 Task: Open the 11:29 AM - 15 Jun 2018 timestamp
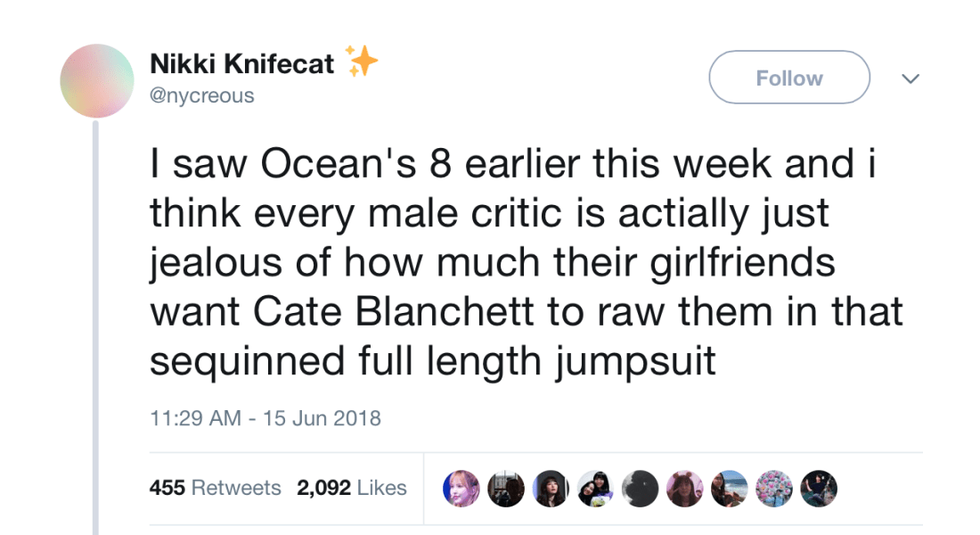point(265,417)
